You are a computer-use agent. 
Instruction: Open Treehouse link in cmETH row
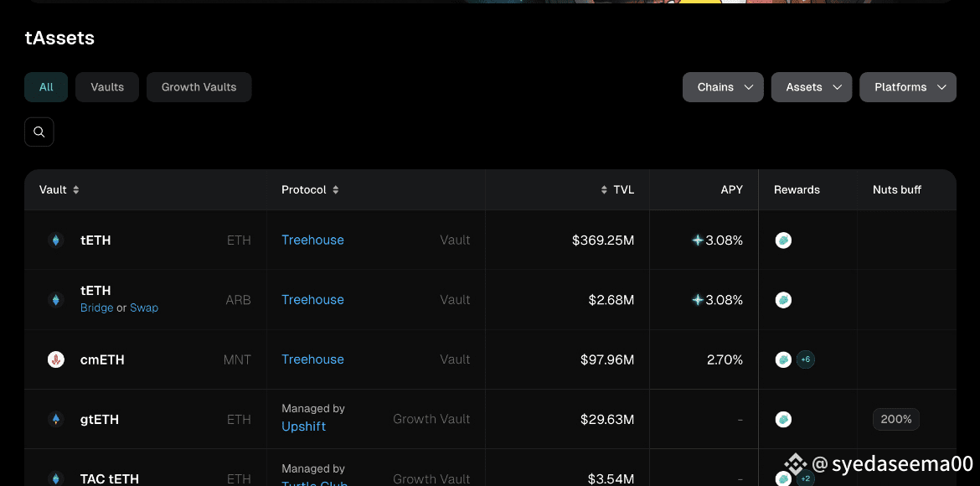click(x=312, y=359)
